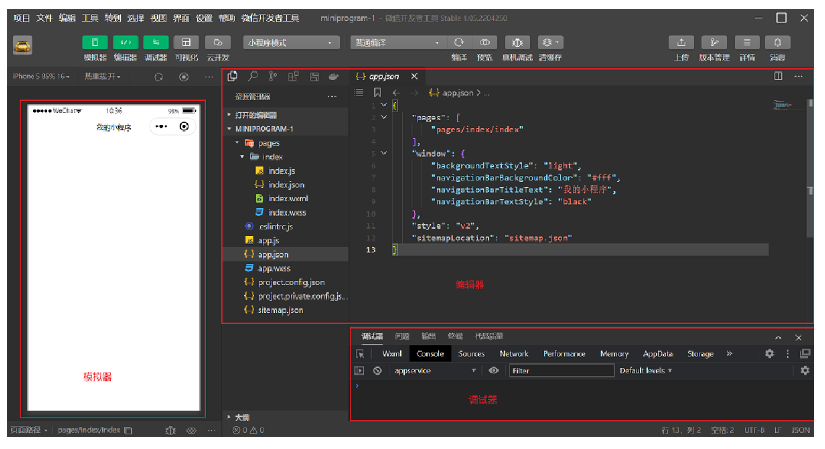Open the Default levels dropdown
The height and width of the screenshot is (449, 825).
(646, 371)
